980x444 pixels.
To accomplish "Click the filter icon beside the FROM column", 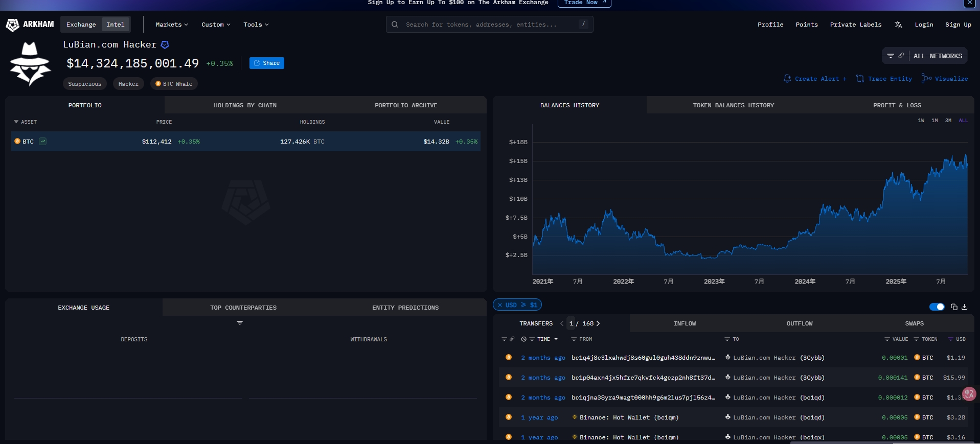I will [x=574, y=339].
